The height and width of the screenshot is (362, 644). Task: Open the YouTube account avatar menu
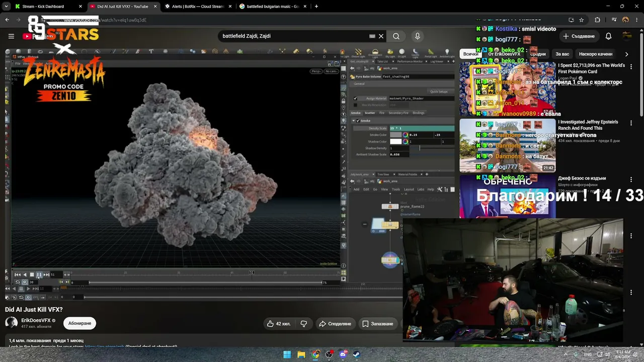click(x=627, y=36)
